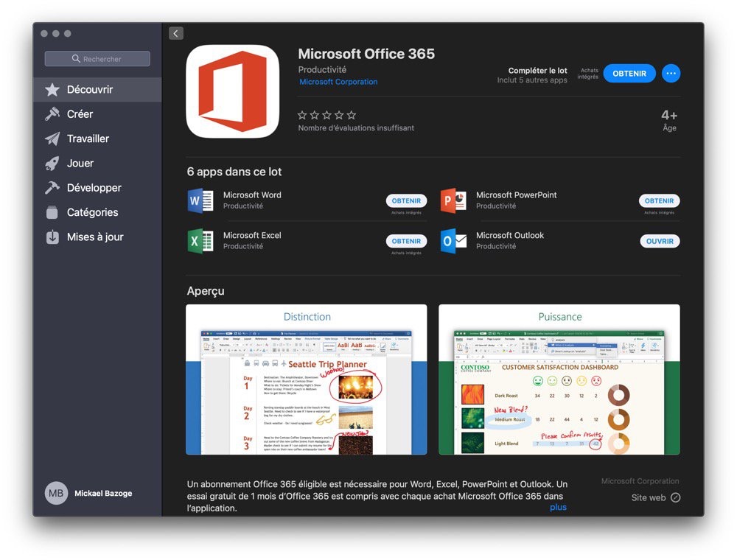Screen dimensions: 737x560
Task: Click the 4+ age rating
Action: pyautogui.click(x=669, y=115)
